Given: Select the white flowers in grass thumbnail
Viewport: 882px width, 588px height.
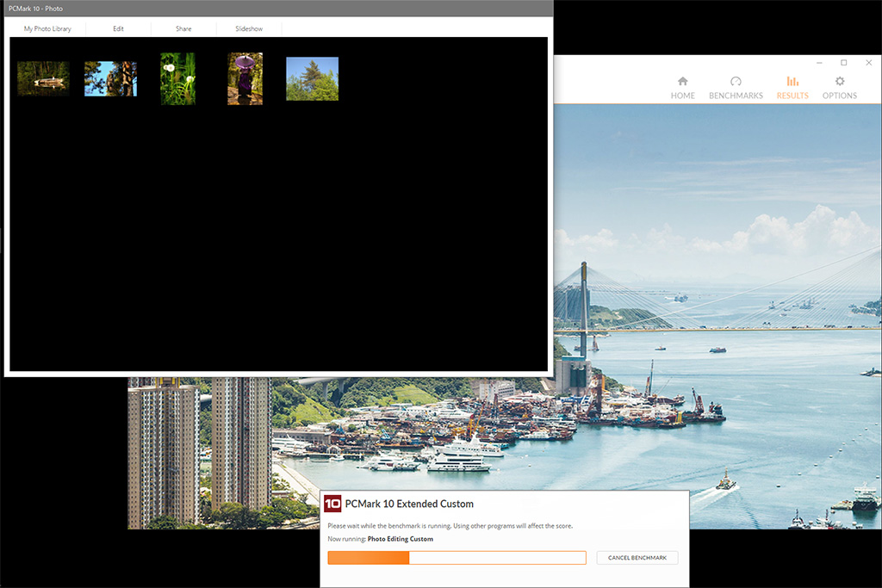Looking at the screenshot, I should click(x=177, y=78).
